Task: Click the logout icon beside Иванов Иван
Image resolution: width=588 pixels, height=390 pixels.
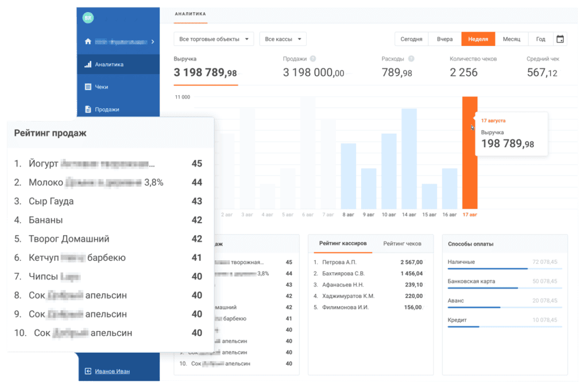Action: click(x=88, y=371)
